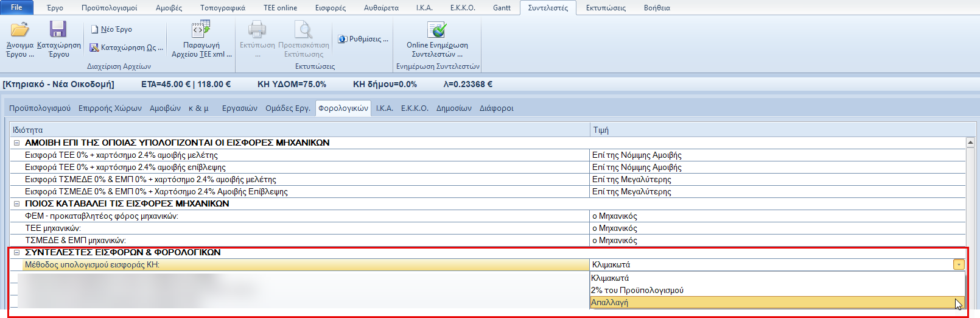Image resolution: width=980 pixels, height=318 pixels.
Task: Click the ΦΕΜ προκαταβλητέος φόρος value cell
Action: [776, 216]
